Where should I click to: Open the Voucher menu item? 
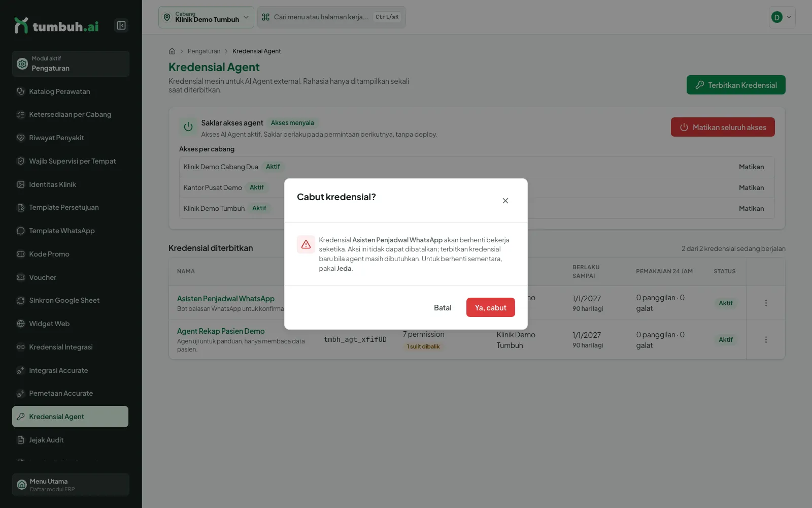pos(71,277)
